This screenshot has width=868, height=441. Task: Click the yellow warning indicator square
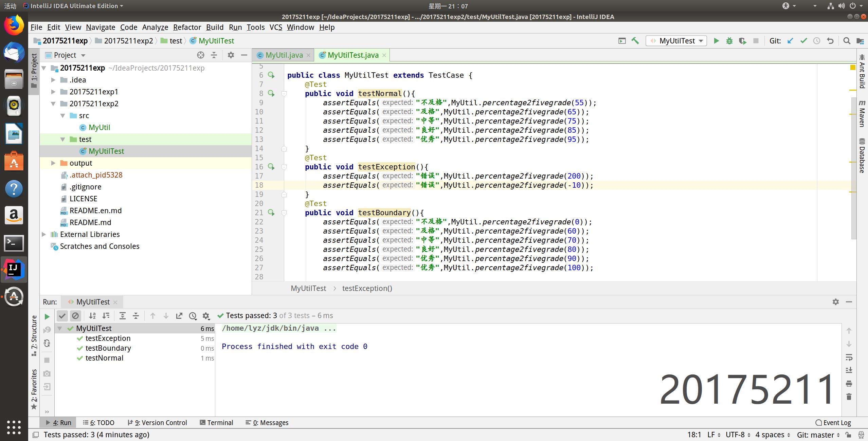(853, 68)
